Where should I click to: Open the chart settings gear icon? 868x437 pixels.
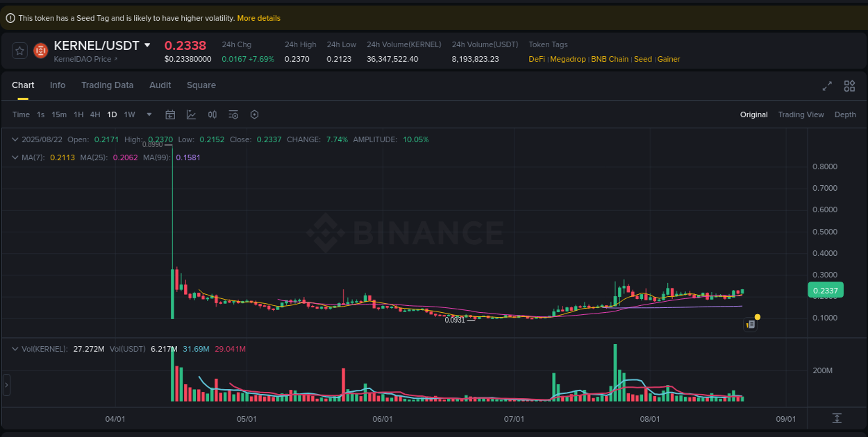coord(254,114)
